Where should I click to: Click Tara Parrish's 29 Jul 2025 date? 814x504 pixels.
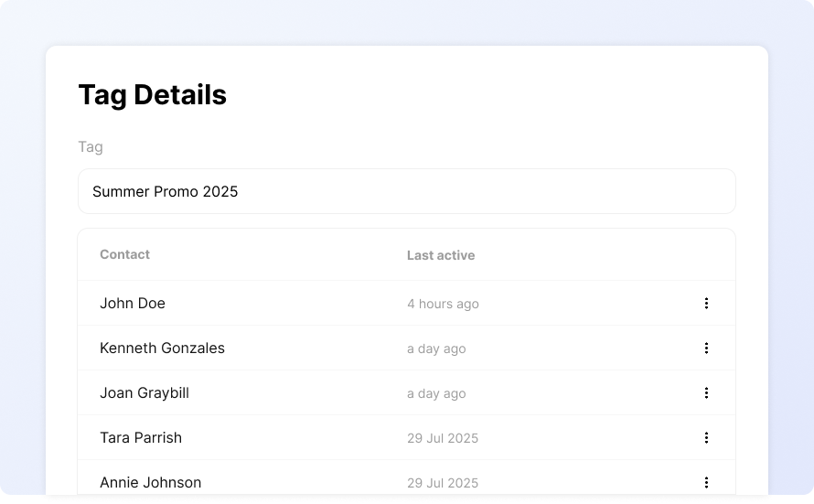443,438
